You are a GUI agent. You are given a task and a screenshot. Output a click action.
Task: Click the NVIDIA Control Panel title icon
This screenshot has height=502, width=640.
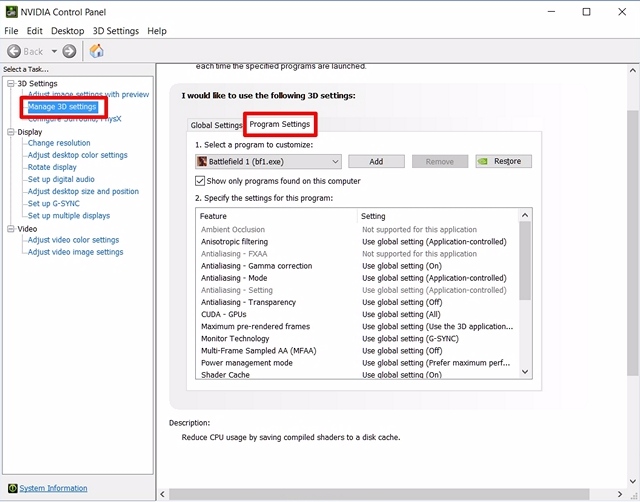tap(11, 12)
